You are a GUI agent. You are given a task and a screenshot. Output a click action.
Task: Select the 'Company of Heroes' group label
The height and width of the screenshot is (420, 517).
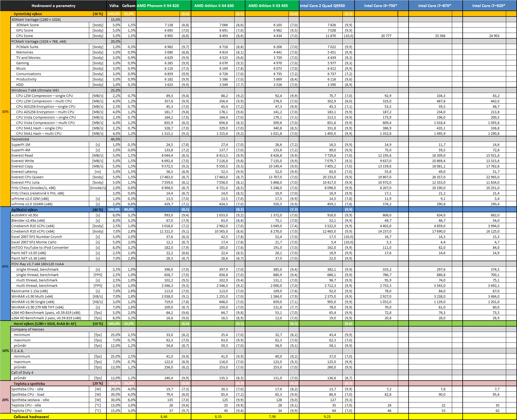pyautogui.click(x=28, y=329)
